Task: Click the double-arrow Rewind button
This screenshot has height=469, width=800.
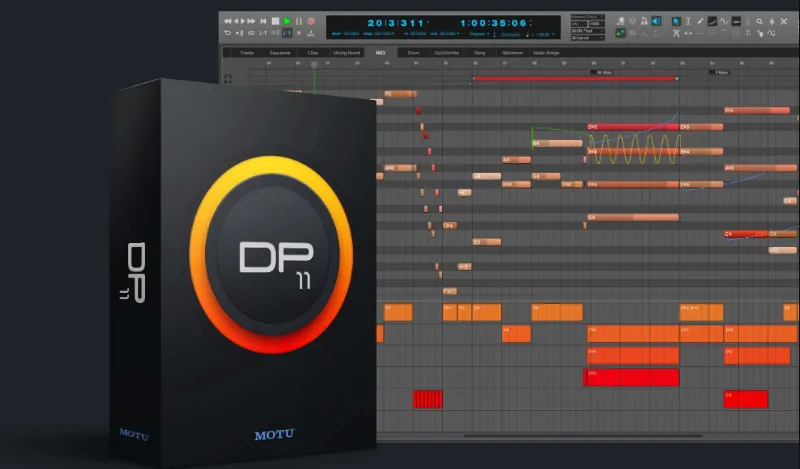Action: pos(228,21)
